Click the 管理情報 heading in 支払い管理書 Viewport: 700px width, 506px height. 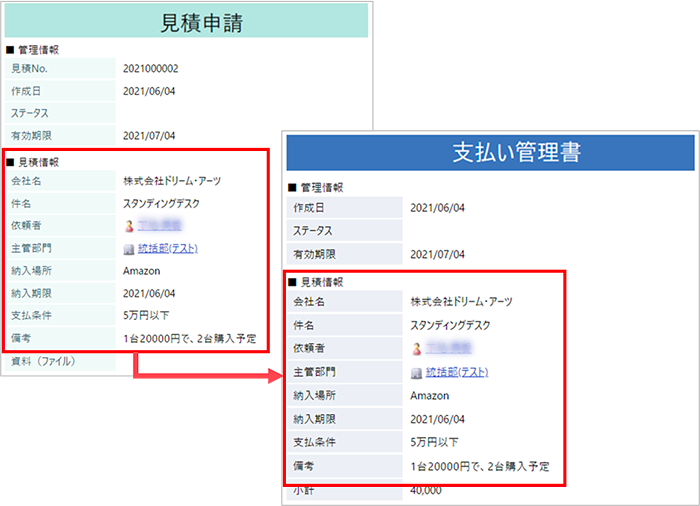(x=322, y=188)
